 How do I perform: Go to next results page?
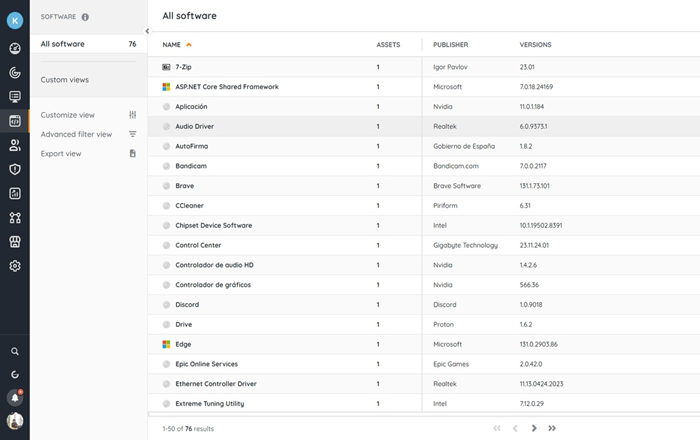pyautogui.click(x=534, y=428)
